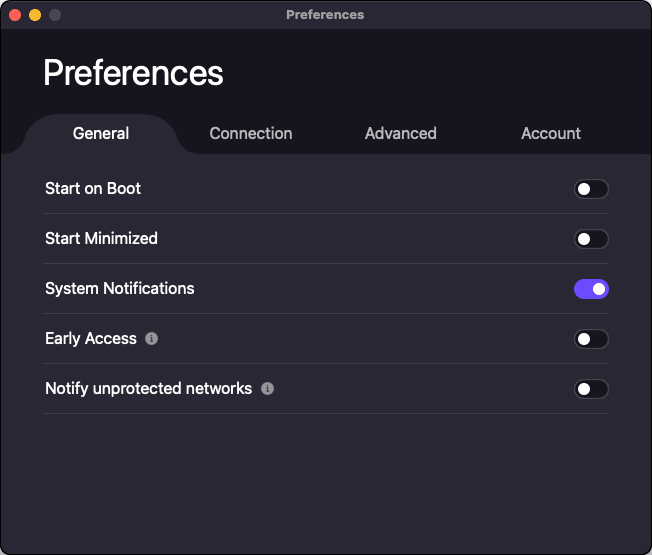This screenshot has height=555, width=652.
Task: Click the Start on Boot label
Action: [x=93, y=188]
